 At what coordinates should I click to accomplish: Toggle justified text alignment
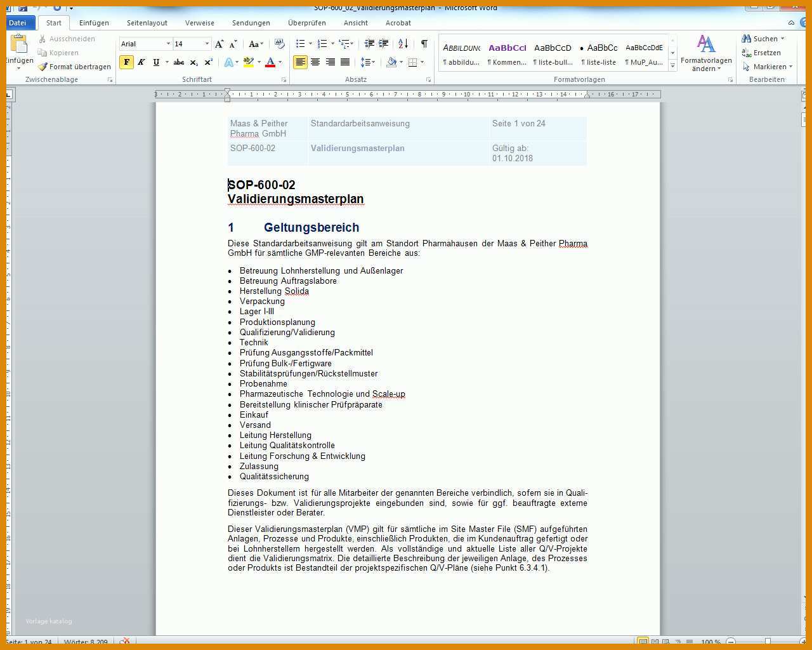click(x=345, y=62)
